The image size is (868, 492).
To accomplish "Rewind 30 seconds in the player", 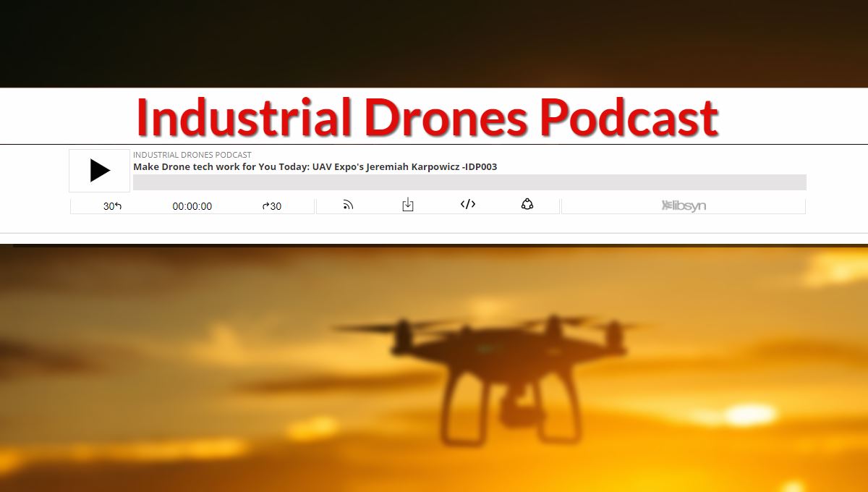I will point(112,206).
